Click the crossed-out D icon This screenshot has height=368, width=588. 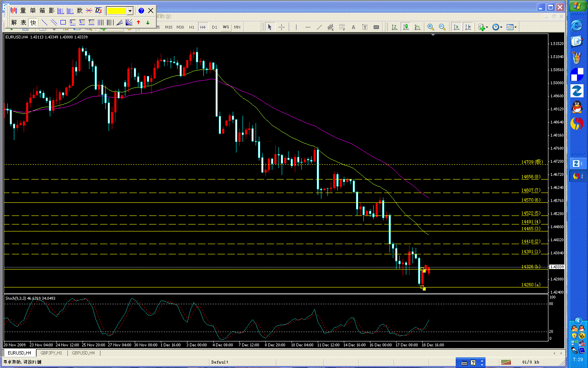(98, 11)
